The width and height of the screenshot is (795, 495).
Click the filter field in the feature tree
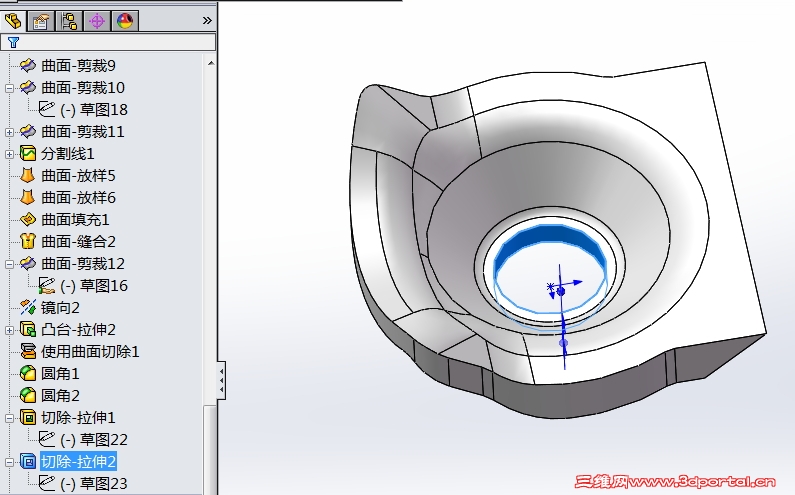108,42
